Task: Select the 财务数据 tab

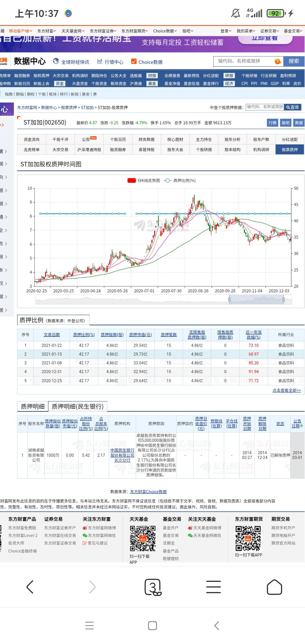Action: (147, 139)
